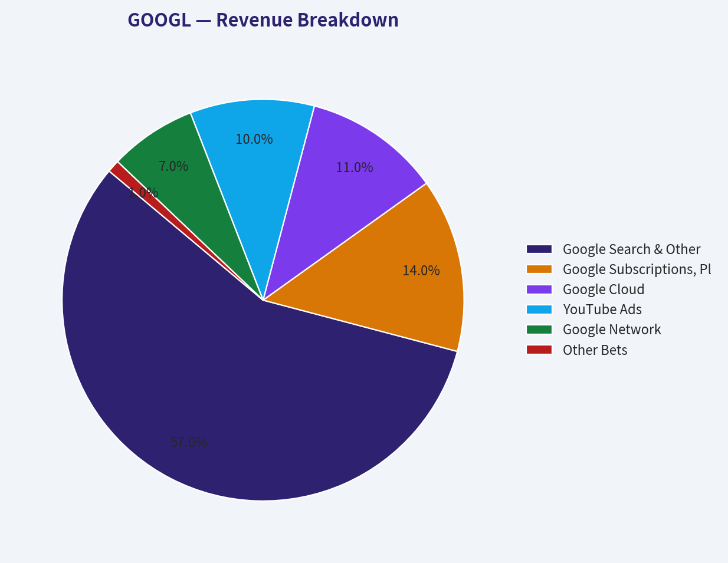Click the 11.0% label on the purple slice
The width and height of the screenshot is (728, 563).
[x=355, y=167]
